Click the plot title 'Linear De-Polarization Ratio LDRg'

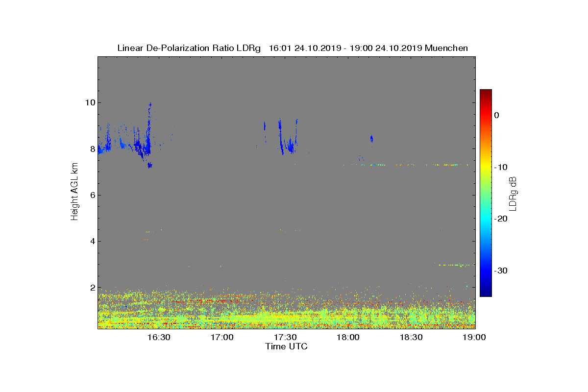pos(190,48)
